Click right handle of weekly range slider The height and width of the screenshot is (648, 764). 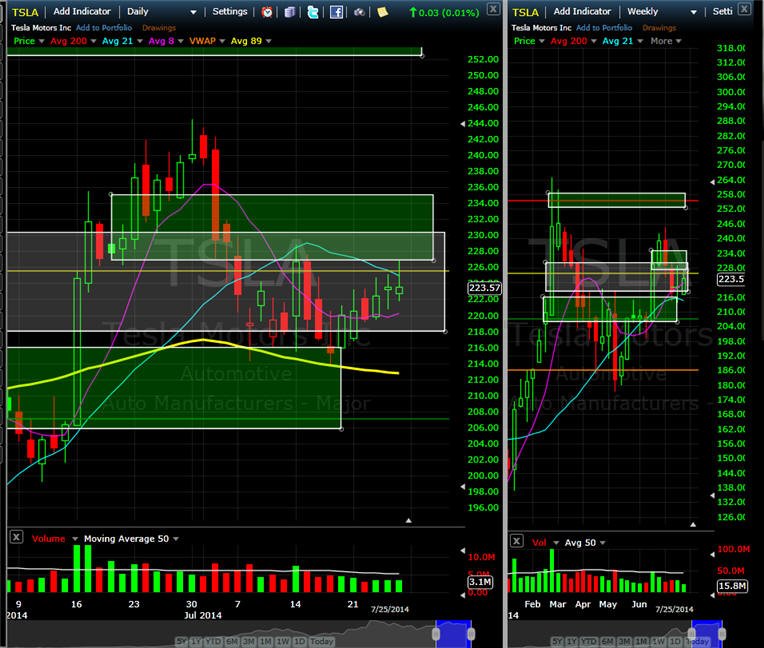[722, 634]
